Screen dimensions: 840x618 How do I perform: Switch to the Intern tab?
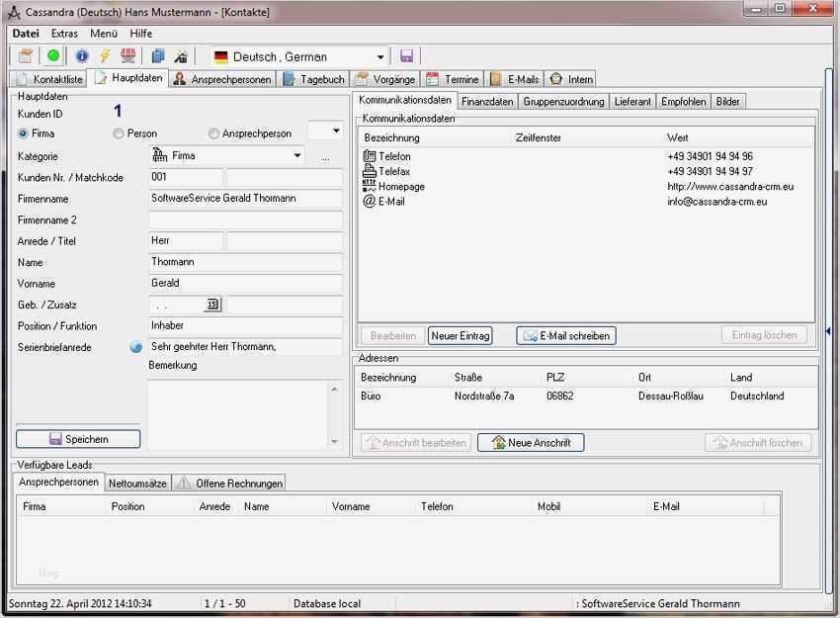point(571,79)
